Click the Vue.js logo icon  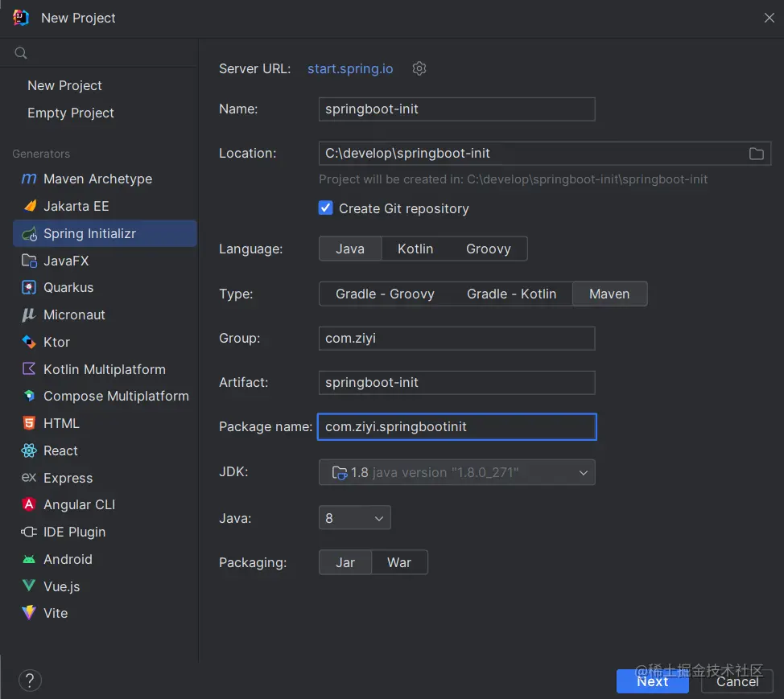29,586
